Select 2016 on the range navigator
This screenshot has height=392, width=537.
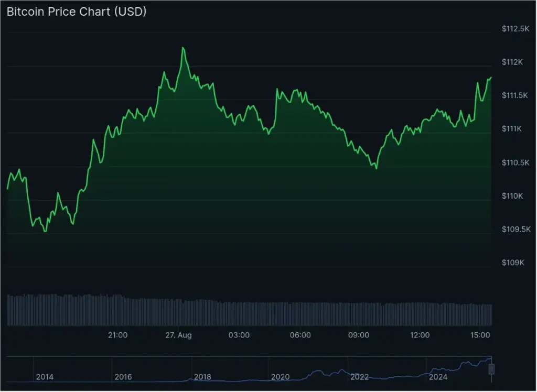123,377
